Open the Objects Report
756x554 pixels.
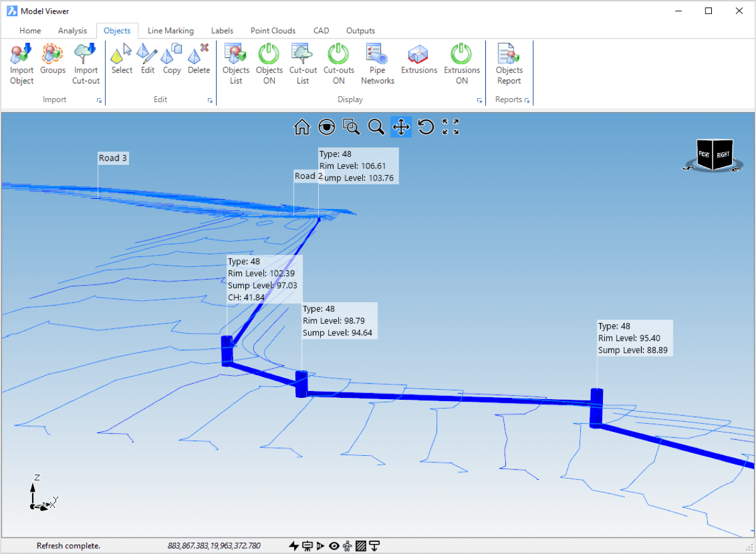pos(509,64)
